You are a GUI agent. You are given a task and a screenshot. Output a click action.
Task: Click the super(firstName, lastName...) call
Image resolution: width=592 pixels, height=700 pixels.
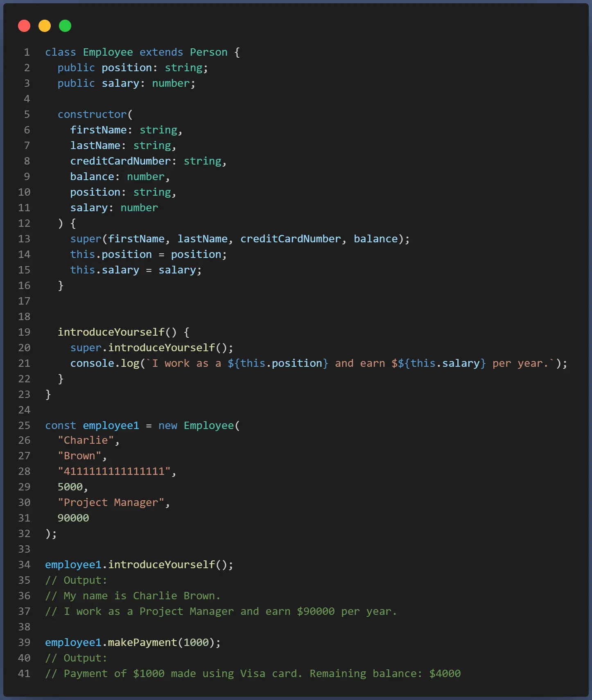coord(240,239)
